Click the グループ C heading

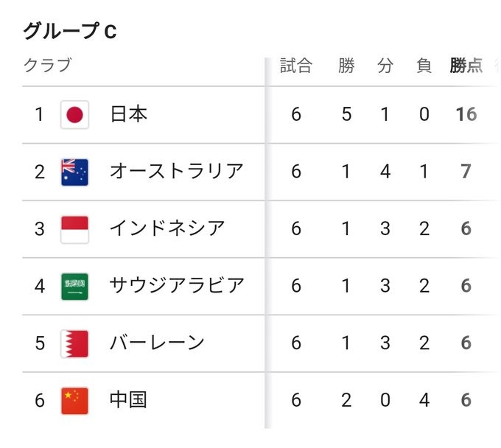[70, 31]
